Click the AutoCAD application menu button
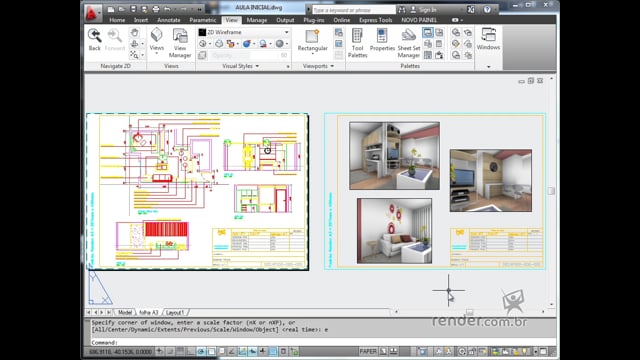This screenshot has width=640, height=360. point(93,13)
